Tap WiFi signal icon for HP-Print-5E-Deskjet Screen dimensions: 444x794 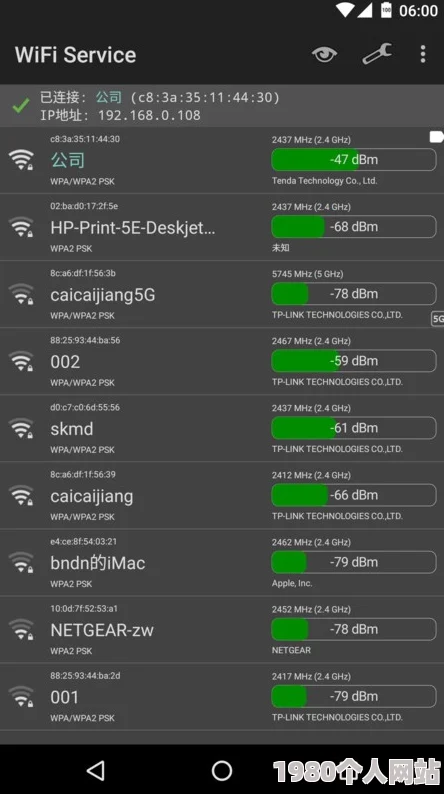(x=21, y=227)
